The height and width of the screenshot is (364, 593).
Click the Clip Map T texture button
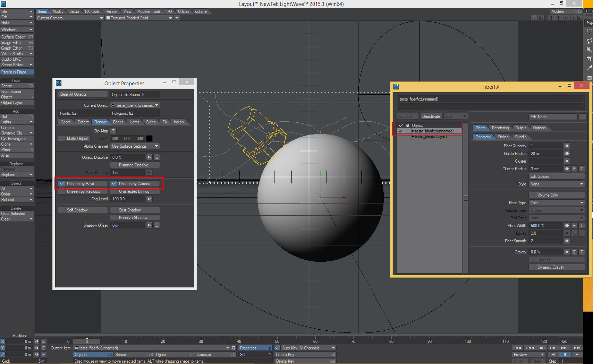pos(113,131)
